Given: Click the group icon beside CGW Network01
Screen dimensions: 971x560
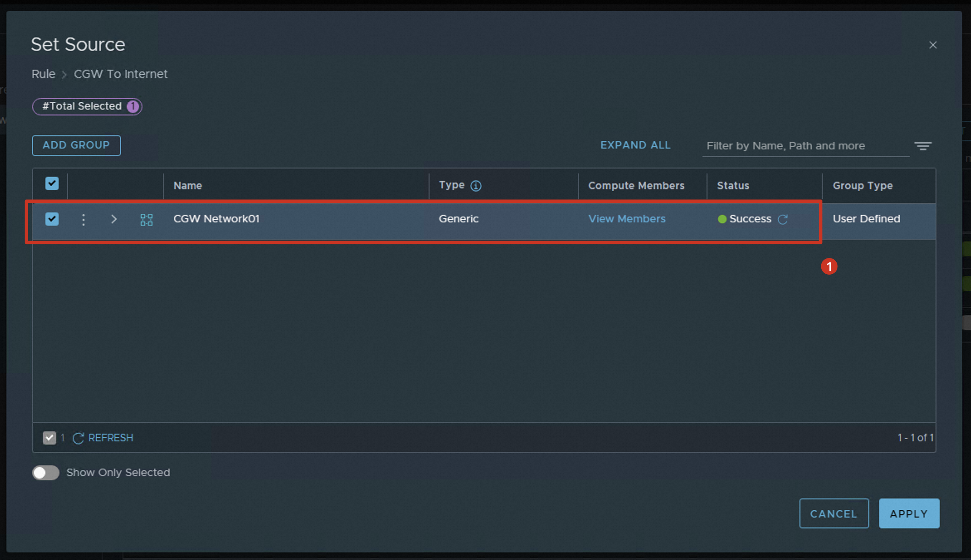Looking at the screenshot, I should pos(146,219).
